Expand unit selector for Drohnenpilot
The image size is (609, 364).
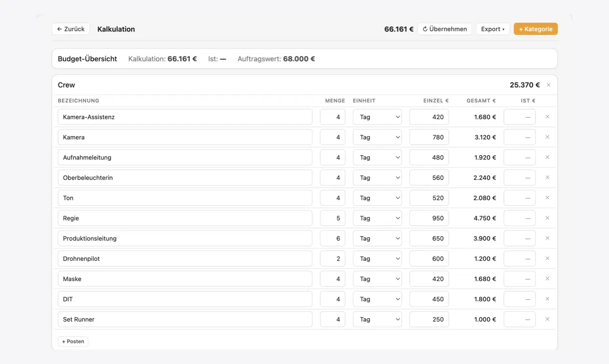tap(377, 259)
